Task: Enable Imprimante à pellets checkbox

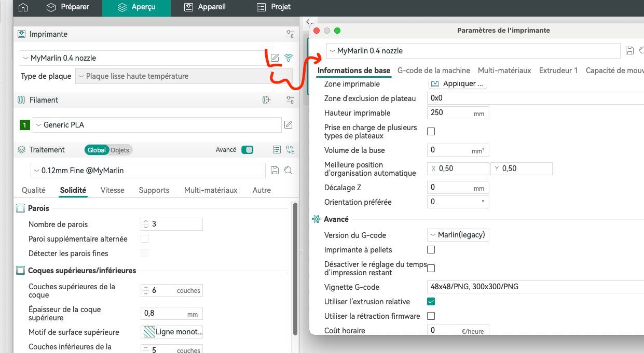Action: [431, 250]
